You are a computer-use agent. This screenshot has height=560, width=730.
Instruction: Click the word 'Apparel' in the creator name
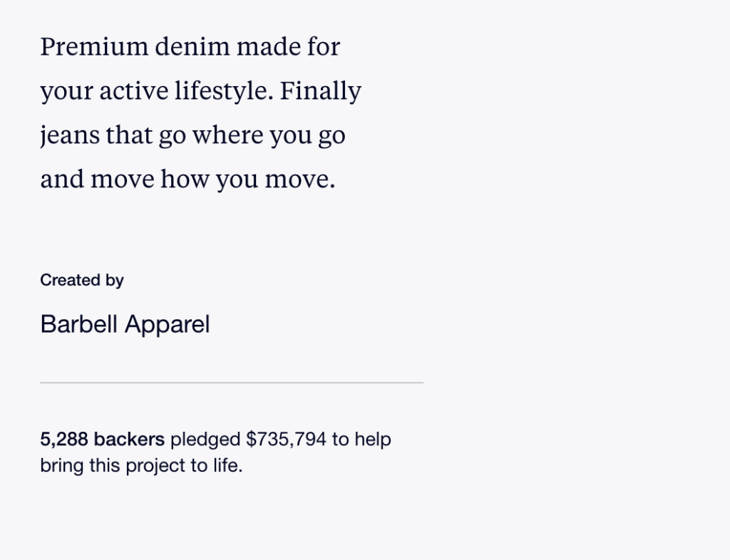point(167,325)
